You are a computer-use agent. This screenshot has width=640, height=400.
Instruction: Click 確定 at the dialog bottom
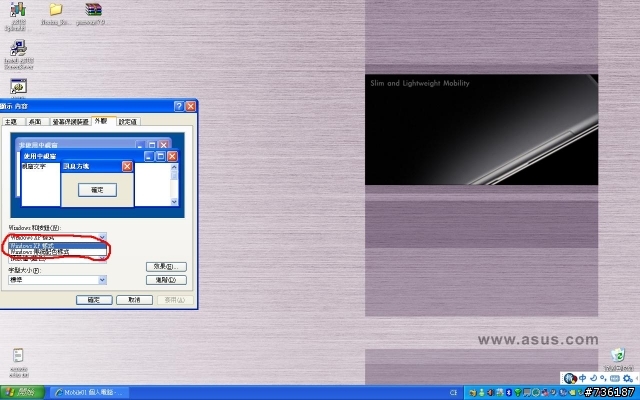pos(94,300)
